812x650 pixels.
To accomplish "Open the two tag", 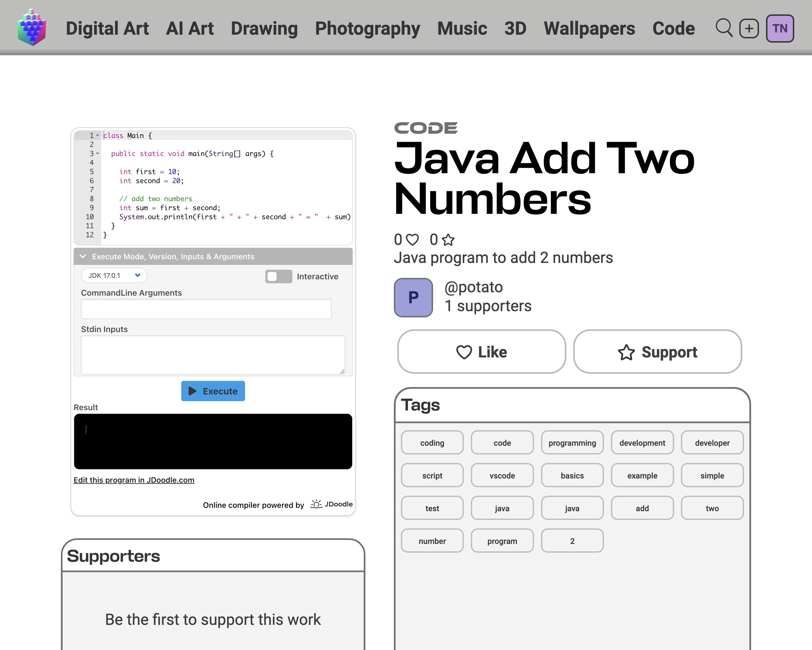I will (x=712, y=508).
